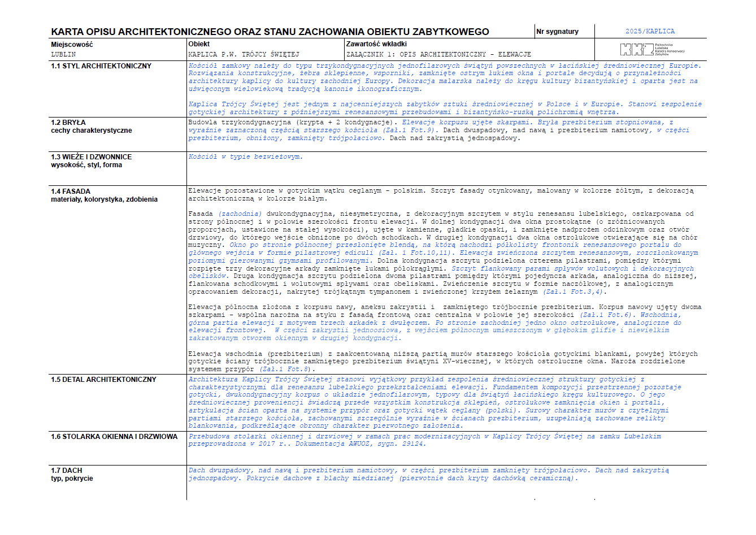The image size is (756, 535).
Task: Click the 1.4 FASADA section label
Action: (71, 192)
